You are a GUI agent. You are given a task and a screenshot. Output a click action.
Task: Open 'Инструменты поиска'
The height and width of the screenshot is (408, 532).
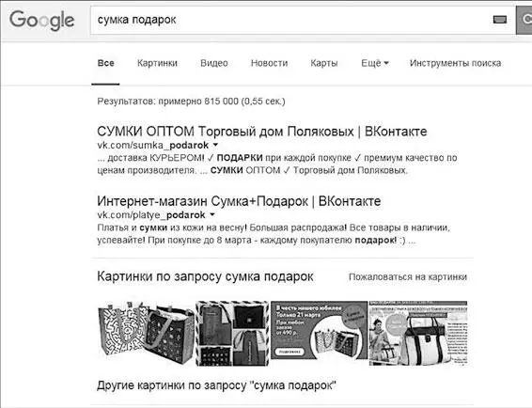455,63
